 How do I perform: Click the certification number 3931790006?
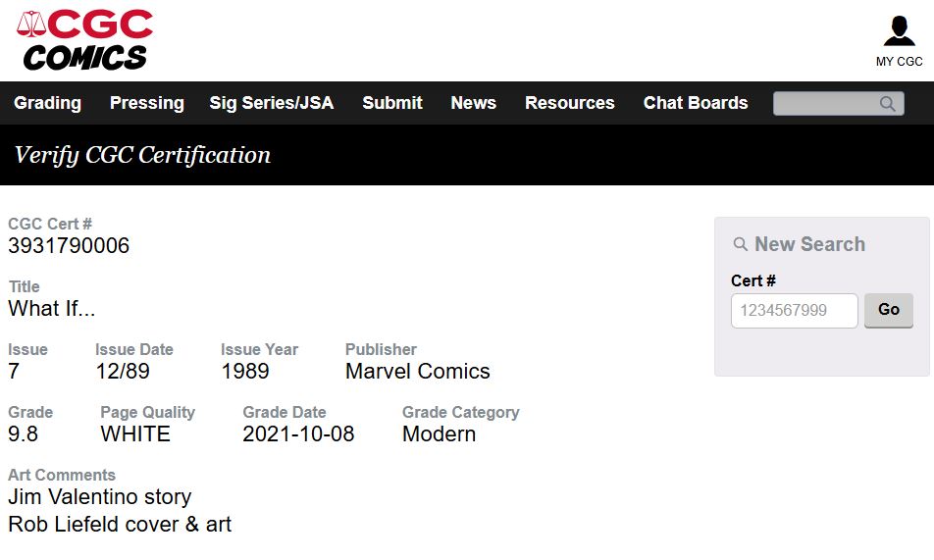(x=69, y=246)
